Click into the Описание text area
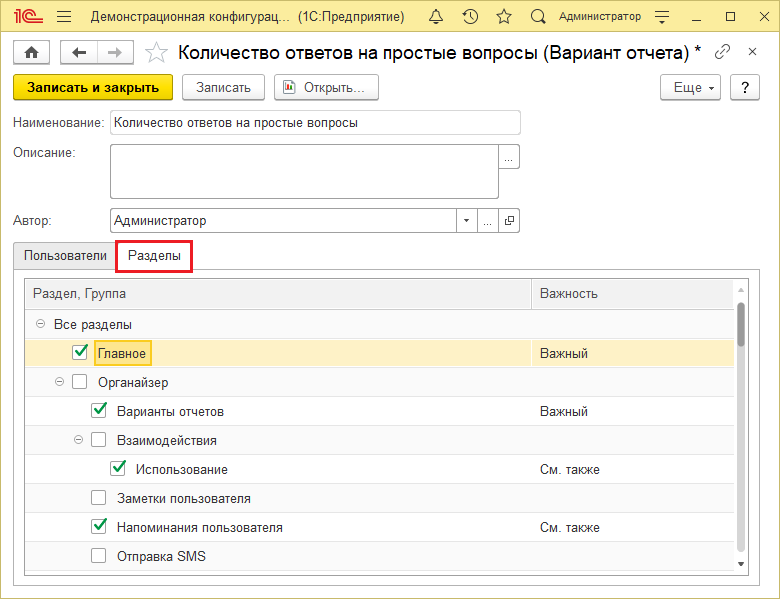 [304, 172]
